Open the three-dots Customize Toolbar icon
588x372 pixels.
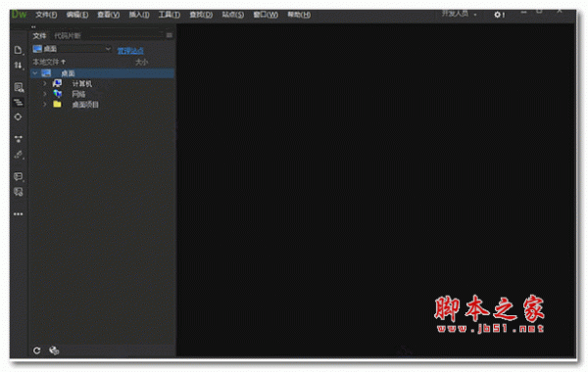click(x=18, y=214)
